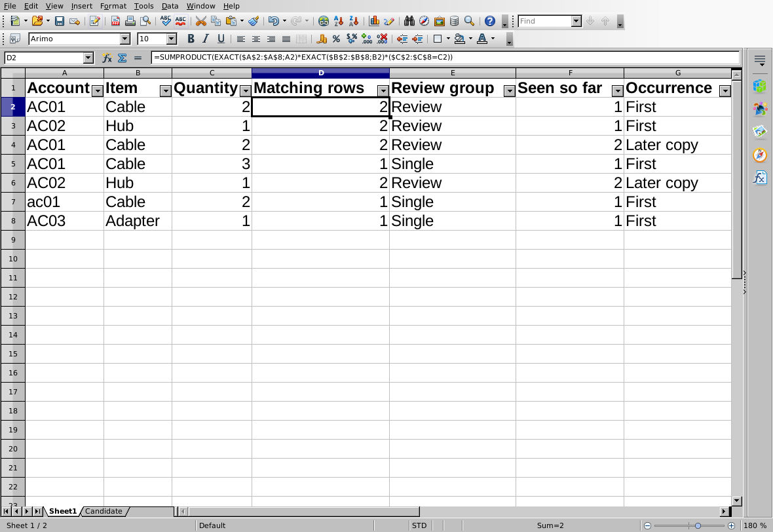Align cell text right
The image size is (773, 532).
click(x=271, y=39)
